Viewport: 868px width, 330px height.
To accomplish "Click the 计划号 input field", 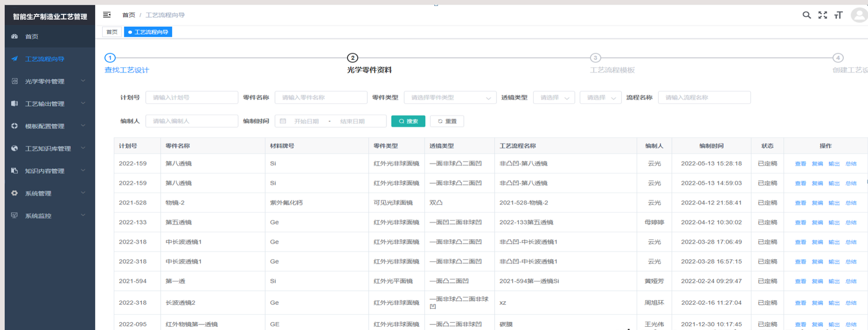I will (192, 97).
